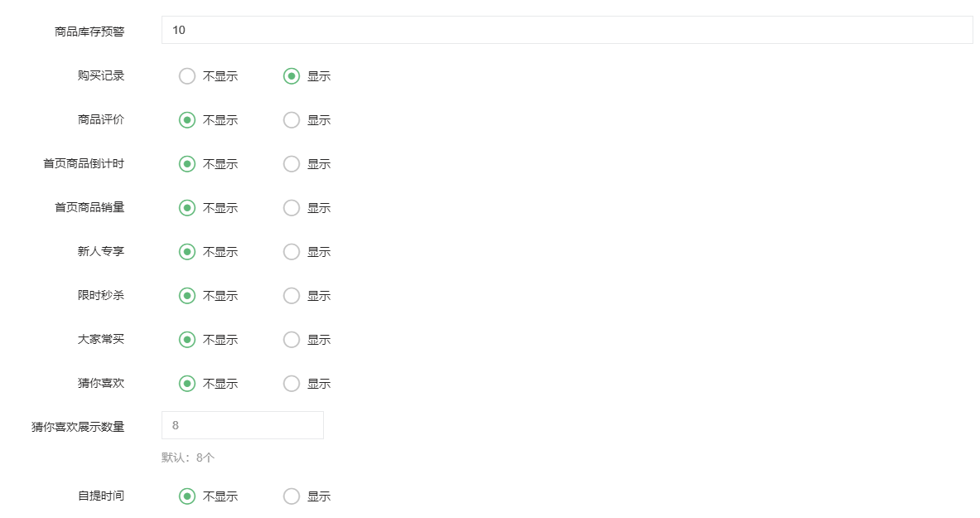Select 不显示 for 购买记录
980x518 pixels.
tap(187, 76)
